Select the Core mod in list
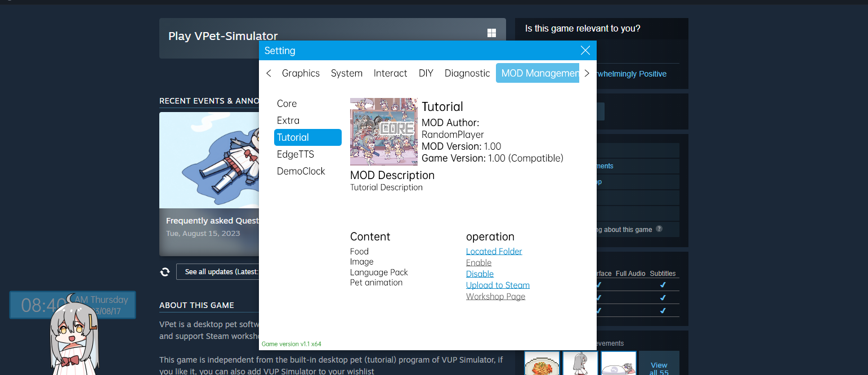 click(x=308, y=104)
